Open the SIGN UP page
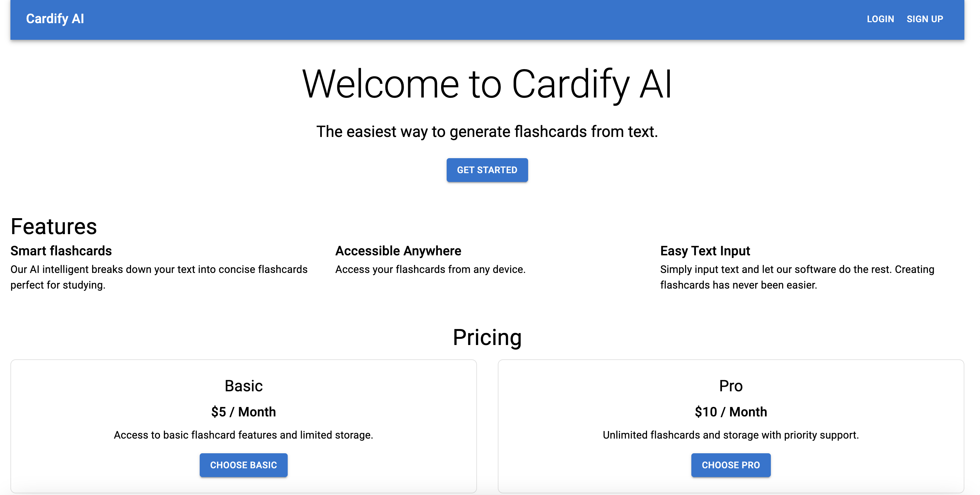Screen dimensions: 980x495 coord(925,19)
